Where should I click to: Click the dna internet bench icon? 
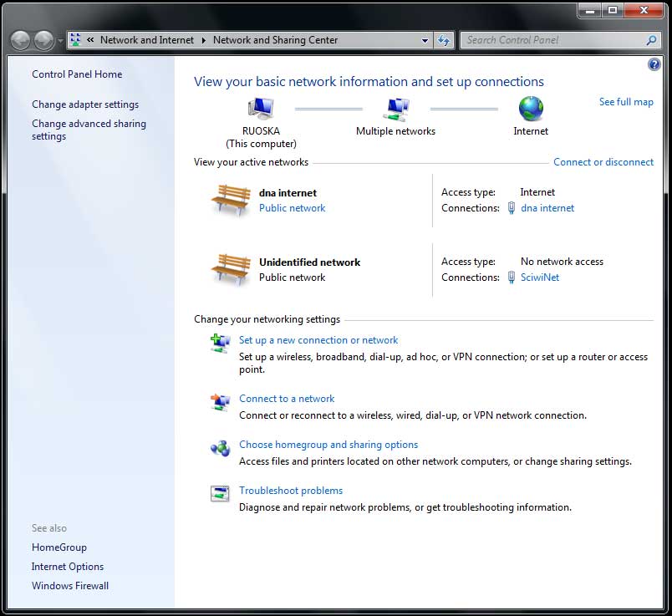pos(231,201)
